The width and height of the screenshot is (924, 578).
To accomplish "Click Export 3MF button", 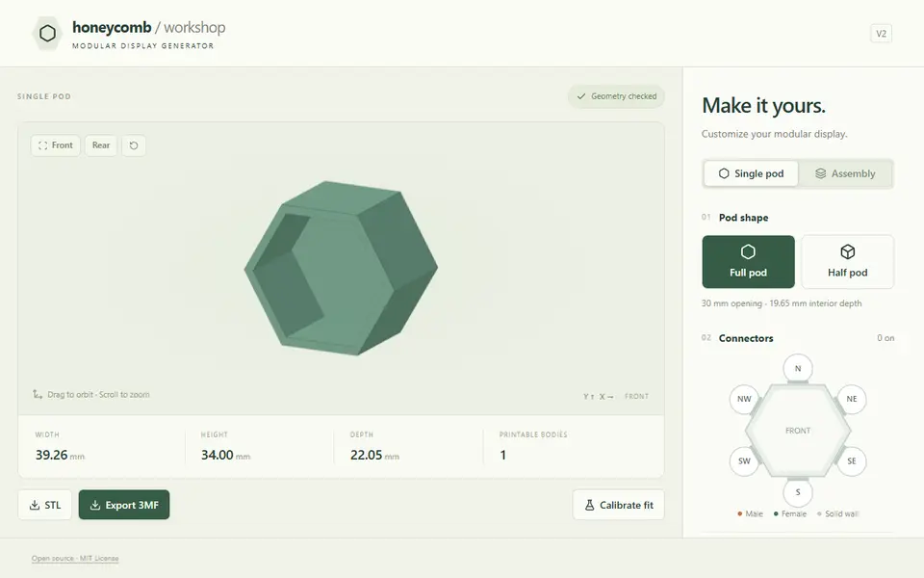I will point(124,505).
